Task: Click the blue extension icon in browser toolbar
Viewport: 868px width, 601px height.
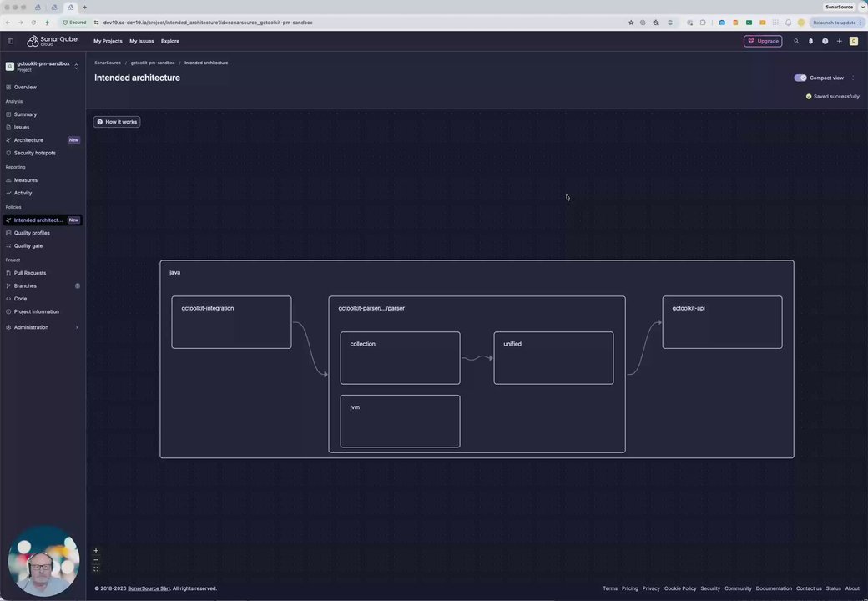Action: tap(722, 23)
